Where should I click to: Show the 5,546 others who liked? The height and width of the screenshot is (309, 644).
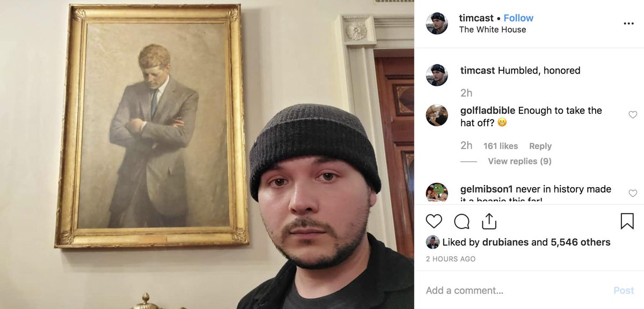point(581,242)
